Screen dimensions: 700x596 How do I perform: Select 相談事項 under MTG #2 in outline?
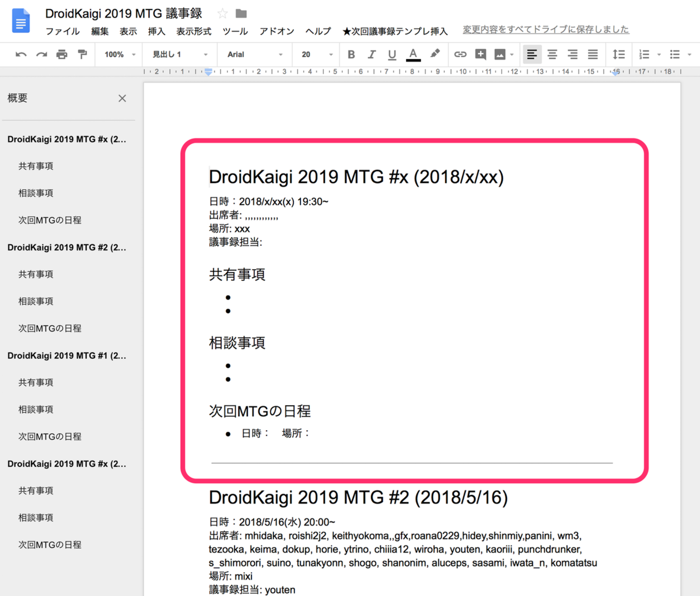(36, 301)
